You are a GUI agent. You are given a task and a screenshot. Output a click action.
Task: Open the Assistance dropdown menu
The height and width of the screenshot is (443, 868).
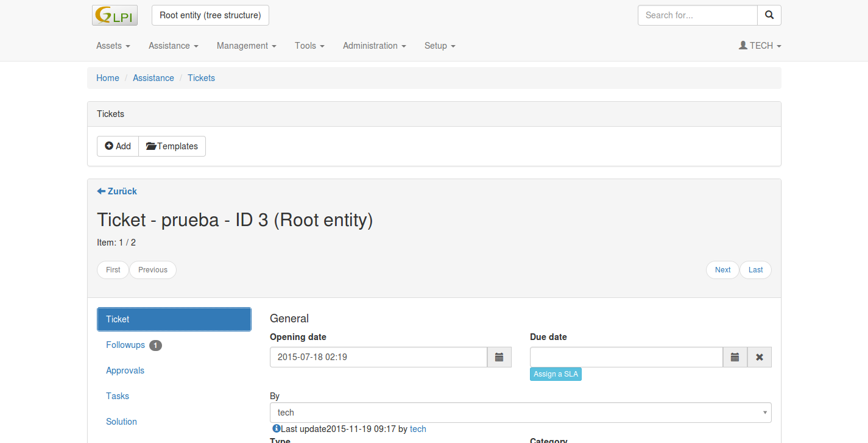click(173, 46)
